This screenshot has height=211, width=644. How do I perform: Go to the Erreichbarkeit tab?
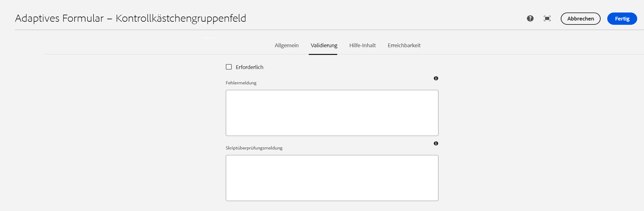[404, 45]
